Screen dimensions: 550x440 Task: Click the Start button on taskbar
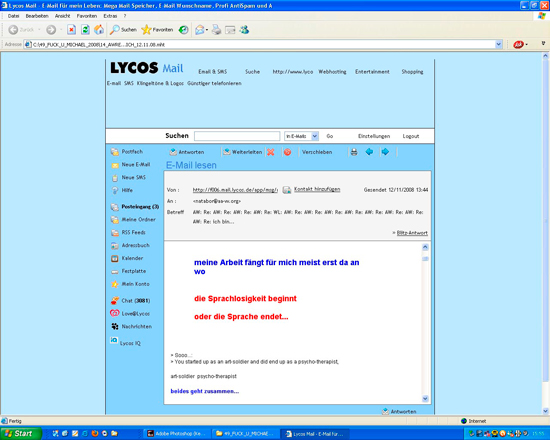point(21,434)
